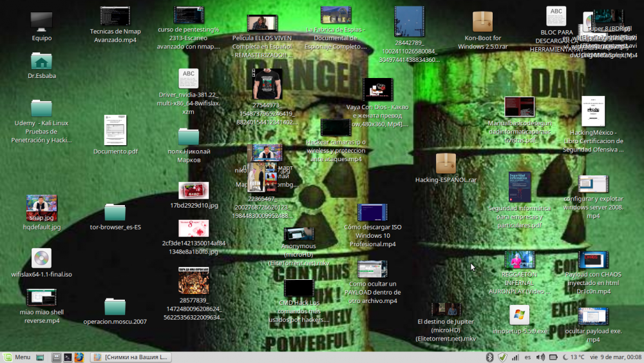Select configurar y explotar windows server 2008.mp4
644x363 pixels.
[x=593, y=184]
